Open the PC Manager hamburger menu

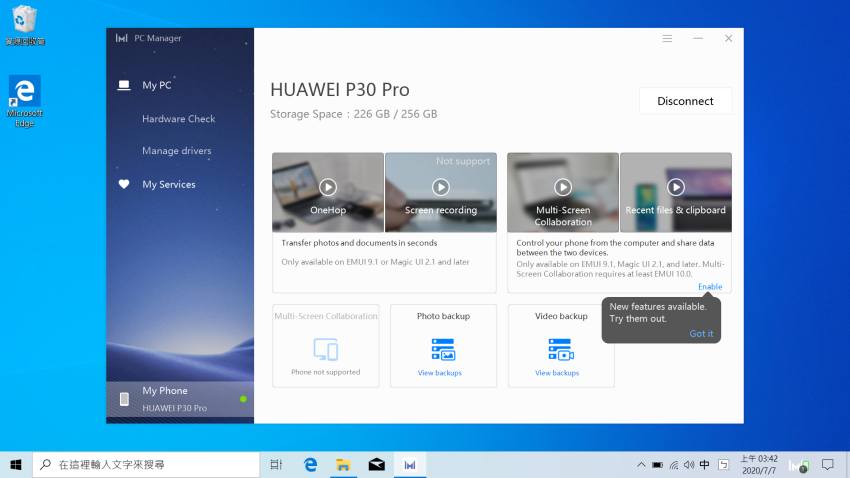(667, 38)
